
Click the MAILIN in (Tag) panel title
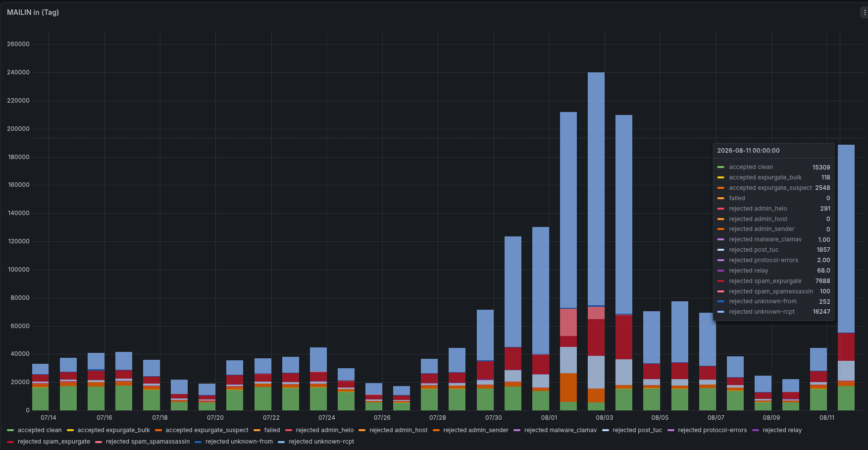click(x=33, y=12)
